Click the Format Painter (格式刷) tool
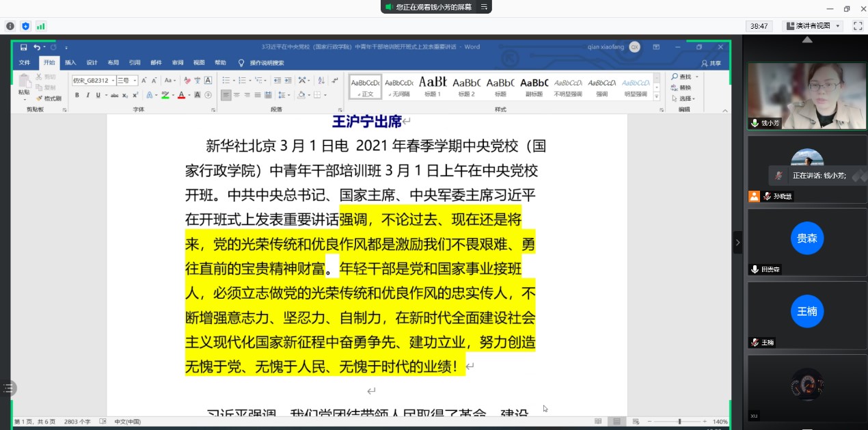868x430 pixels. [x=51, y=98]
